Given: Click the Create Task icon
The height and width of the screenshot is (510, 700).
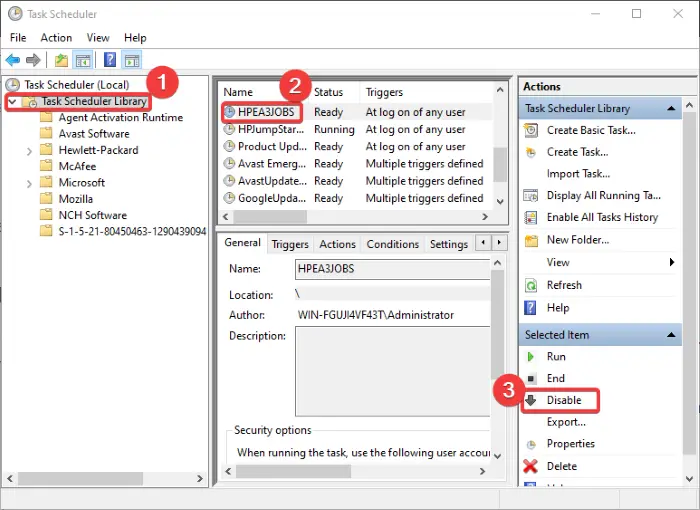Looking at the screenshot, I should tap(531, 152).
